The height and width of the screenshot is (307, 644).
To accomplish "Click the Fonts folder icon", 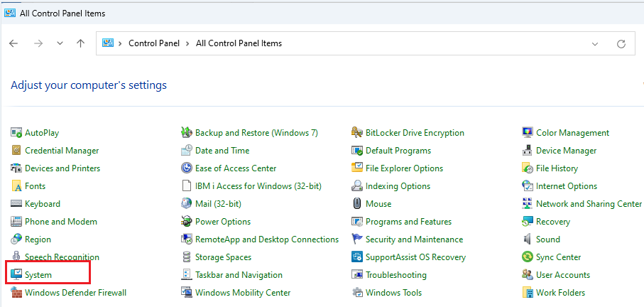I will pos(16,185).
